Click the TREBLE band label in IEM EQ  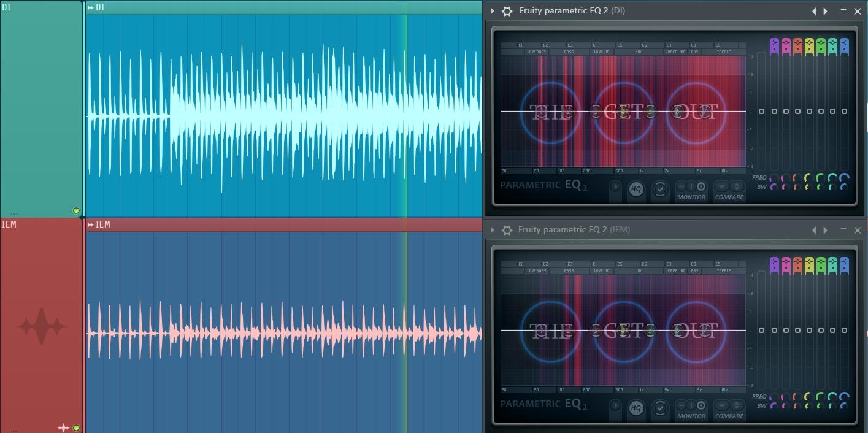click(724, 271)
